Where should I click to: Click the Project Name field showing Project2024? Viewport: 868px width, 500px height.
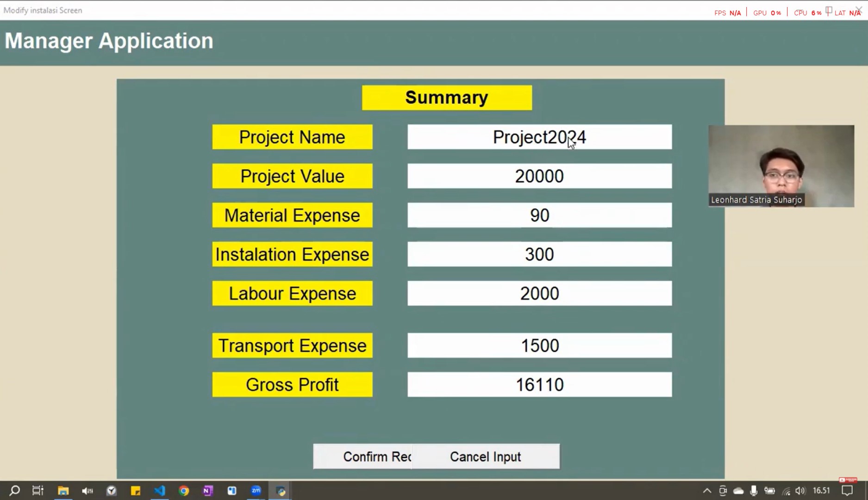point(539,137)
